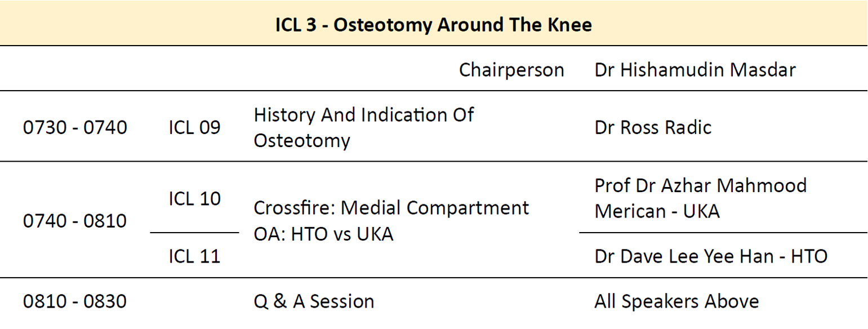Screen dimensions: 868x329
Task: Click Prof Dr Azhar Mahmood Merican - UKA
Action: [x=700, y=198]
